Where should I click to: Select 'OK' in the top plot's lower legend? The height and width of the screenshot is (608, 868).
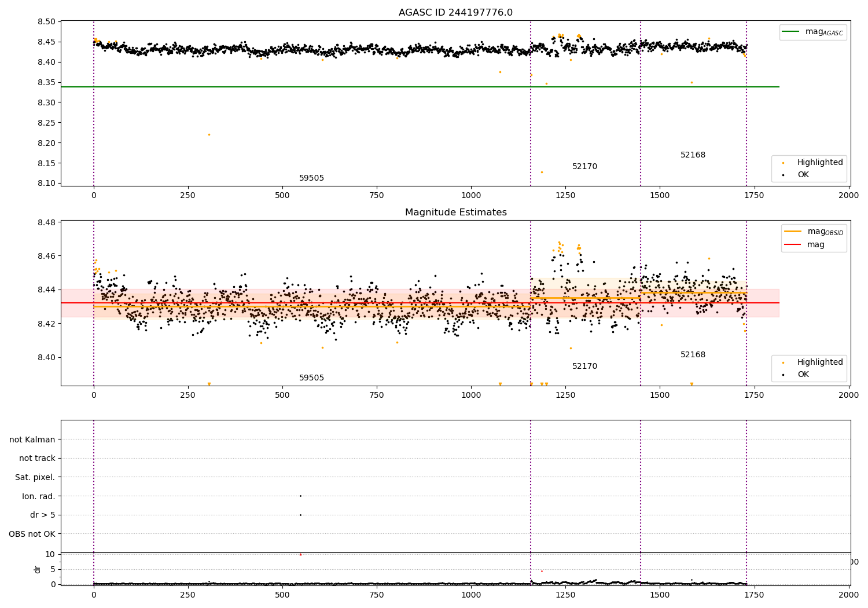(803, 174)
